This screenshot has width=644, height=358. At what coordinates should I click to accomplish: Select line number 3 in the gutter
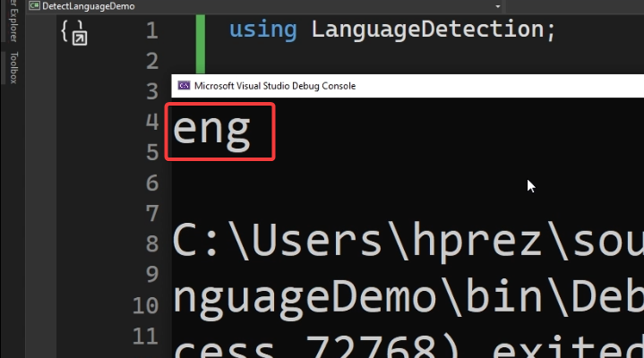coord(150,91)
